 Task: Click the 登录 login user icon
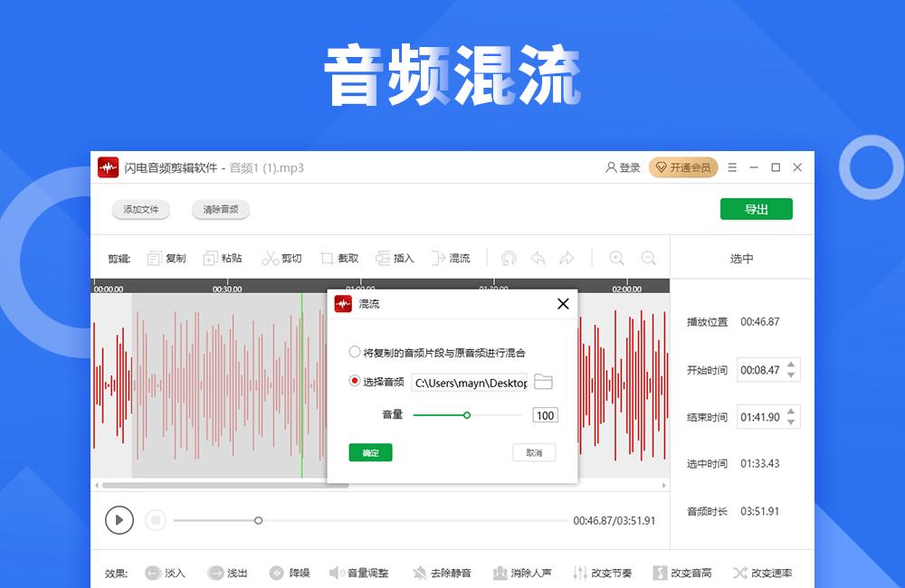(623, 167)
